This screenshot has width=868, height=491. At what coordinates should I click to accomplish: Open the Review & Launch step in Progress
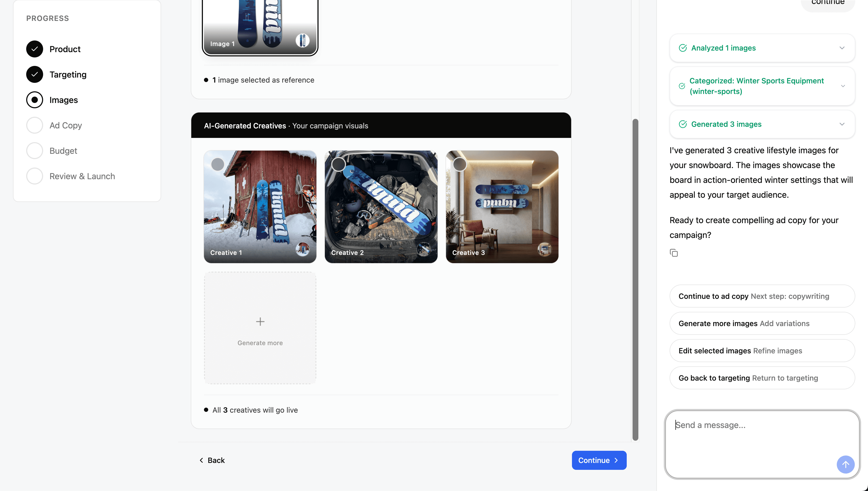82,176
